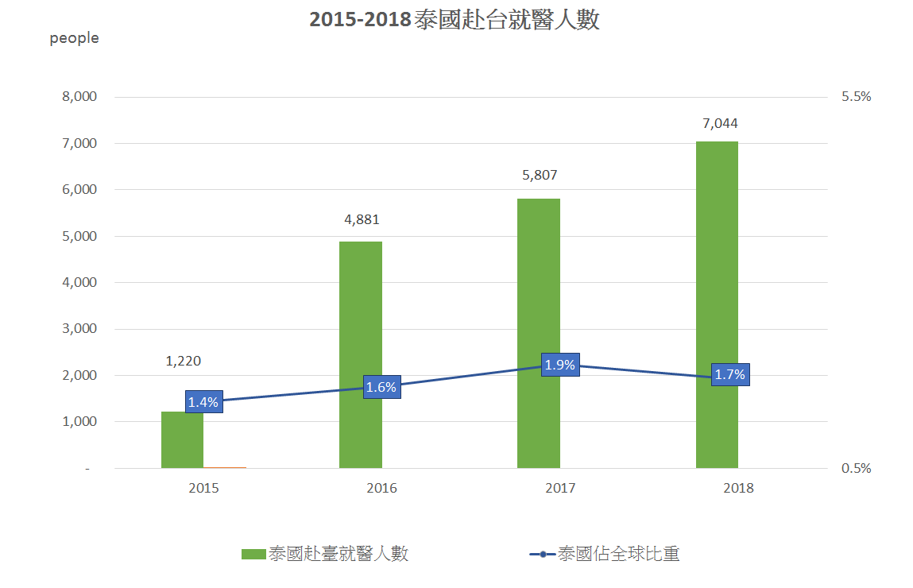This screenshot has height=588, width=913.
Task: Select the green 2016 bar
Action: click(361, 354)
